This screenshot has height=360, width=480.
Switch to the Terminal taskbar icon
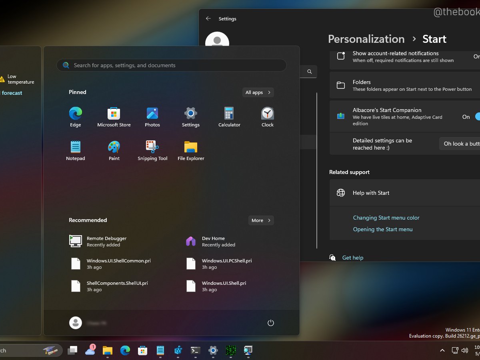pyautogui.click(x=195, y=350)
